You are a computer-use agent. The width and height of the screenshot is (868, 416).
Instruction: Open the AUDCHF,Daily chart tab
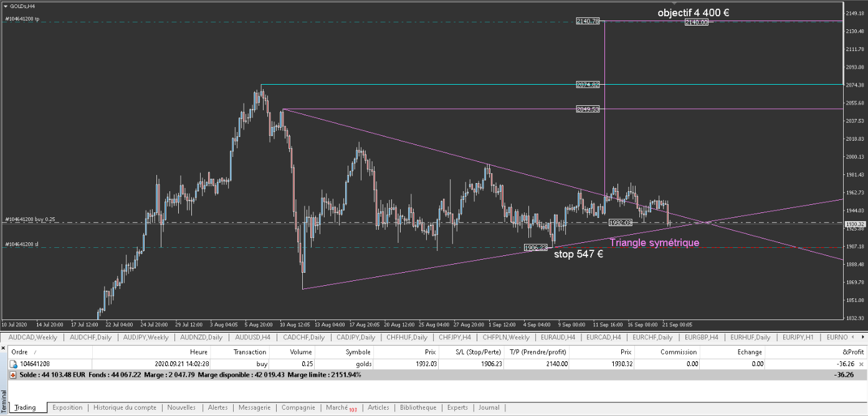(x=91, y=337)
